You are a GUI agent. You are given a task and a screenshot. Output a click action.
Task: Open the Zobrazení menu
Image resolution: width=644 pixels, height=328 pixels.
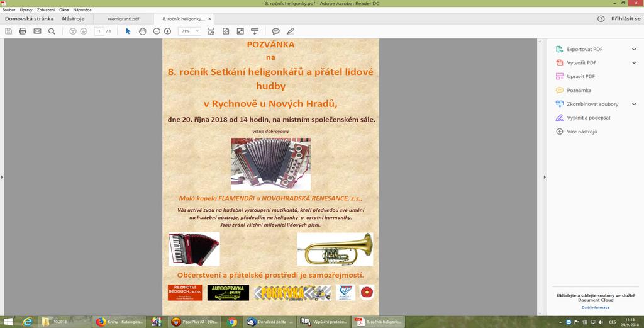45,10
